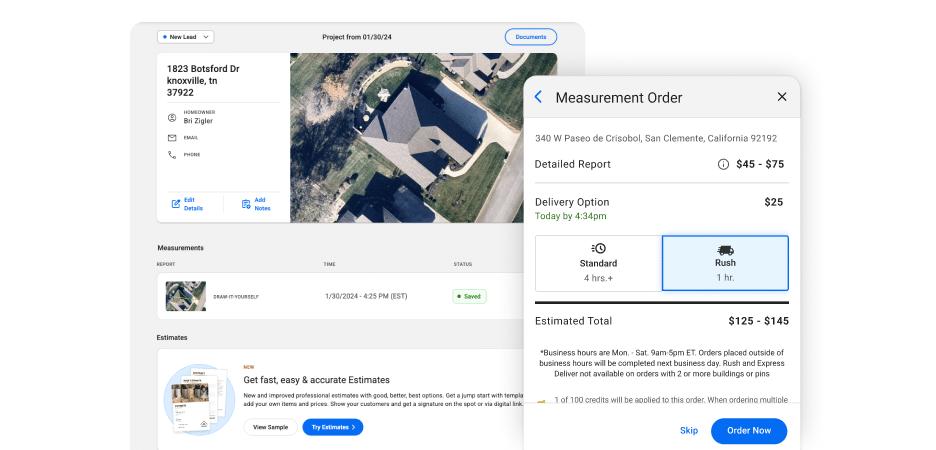The height and width of the screenshot is (450, 936).
Task: Click the Rush truck icon
Action: (x=725, y=250)
